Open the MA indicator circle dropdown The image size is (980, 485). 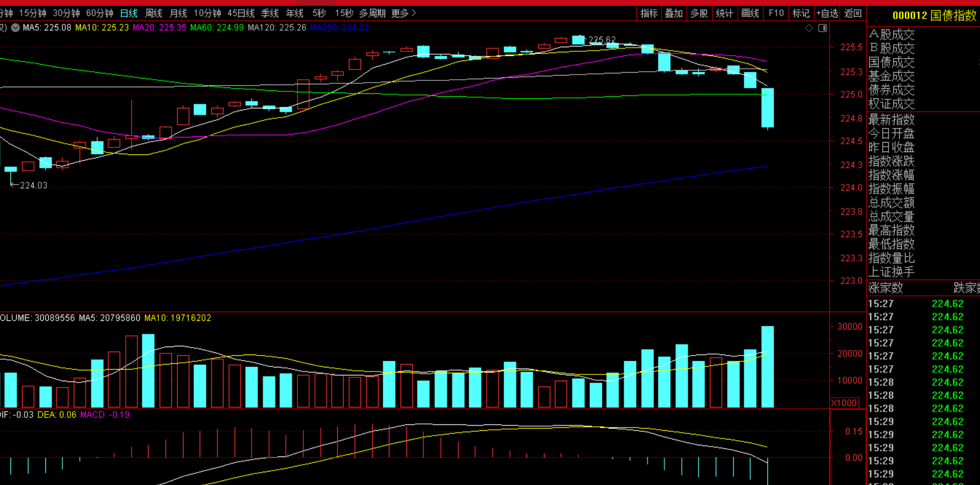point(15,27)
